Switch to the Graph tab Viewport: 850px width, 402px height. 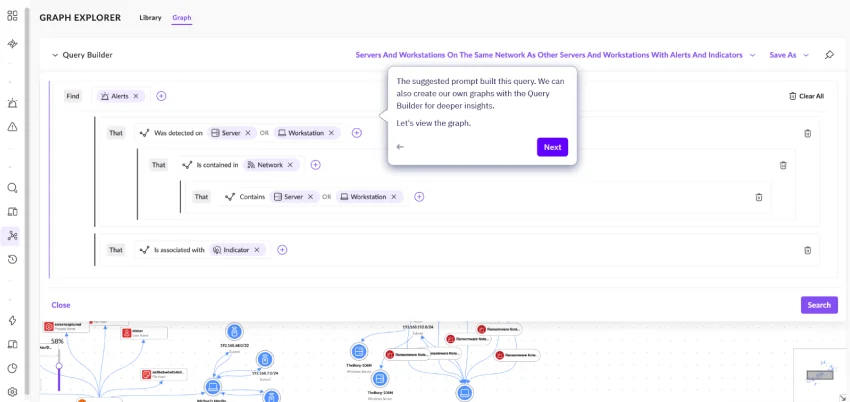(182, 18)
